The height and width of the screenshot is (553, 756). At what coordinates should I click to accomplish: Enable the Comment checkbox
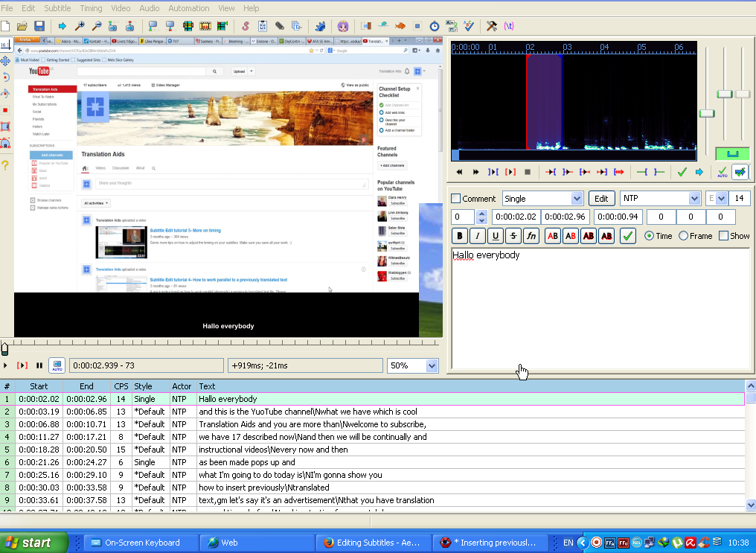point(456,199)
